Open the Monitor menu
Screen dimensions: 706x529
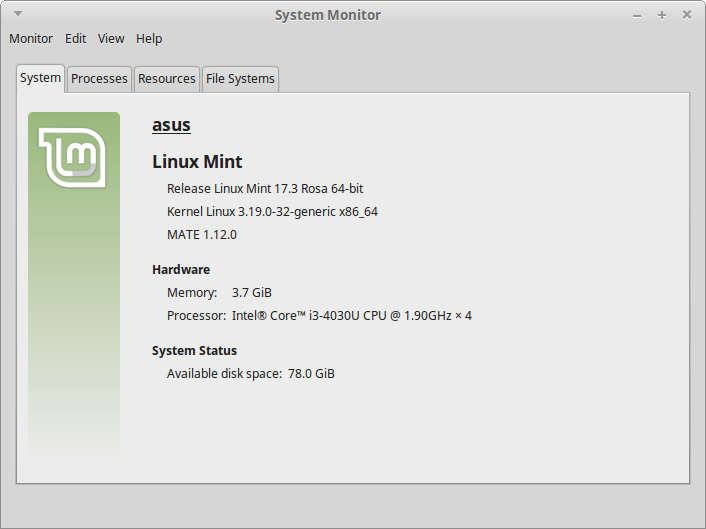[x=31, y=39]
